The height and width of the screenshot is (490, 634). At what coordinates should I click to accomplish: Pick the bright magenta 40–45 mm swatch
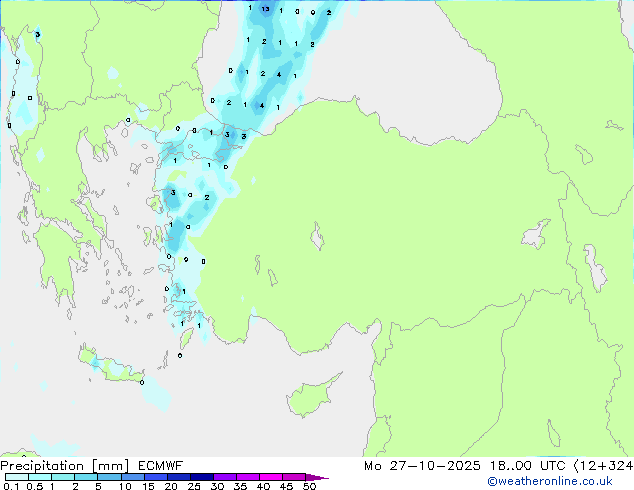pos(271,477)
